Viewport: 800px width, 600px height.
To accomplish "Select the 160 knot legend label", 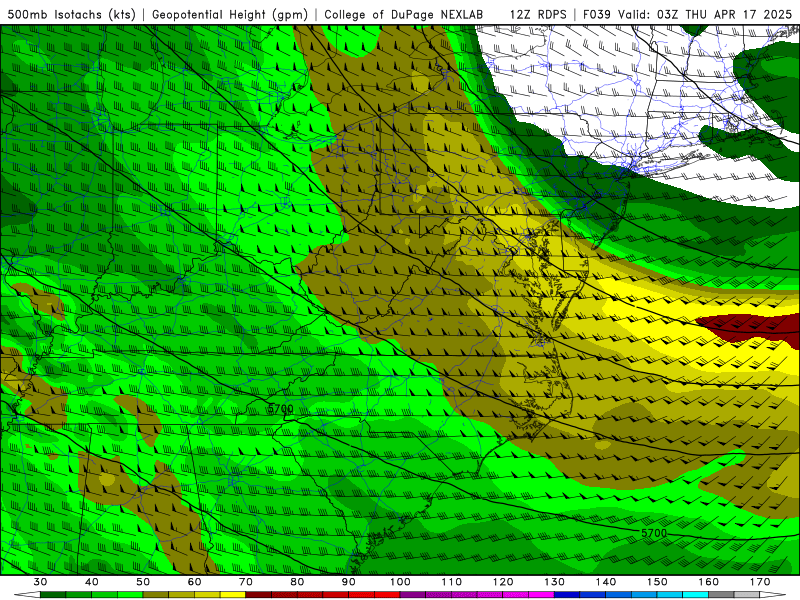I will [709, 582].
